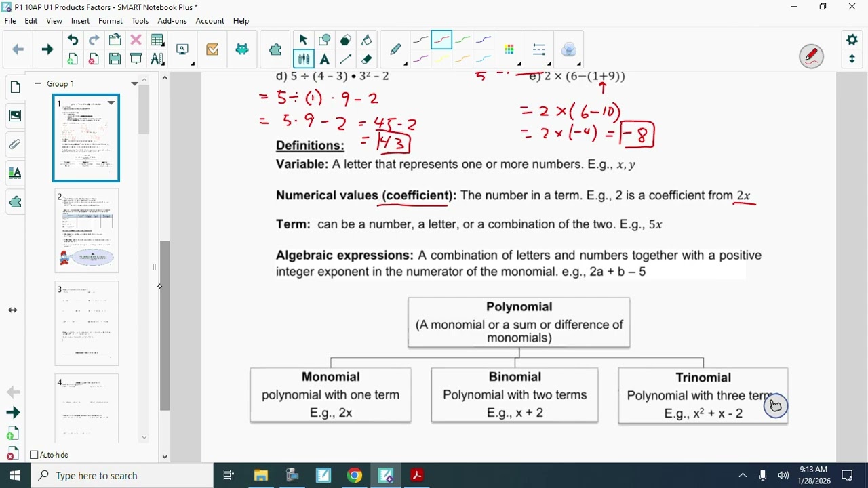868x488 pixels.
Task: Pick the blue-purple pen line style
Action: pos(484,40)
